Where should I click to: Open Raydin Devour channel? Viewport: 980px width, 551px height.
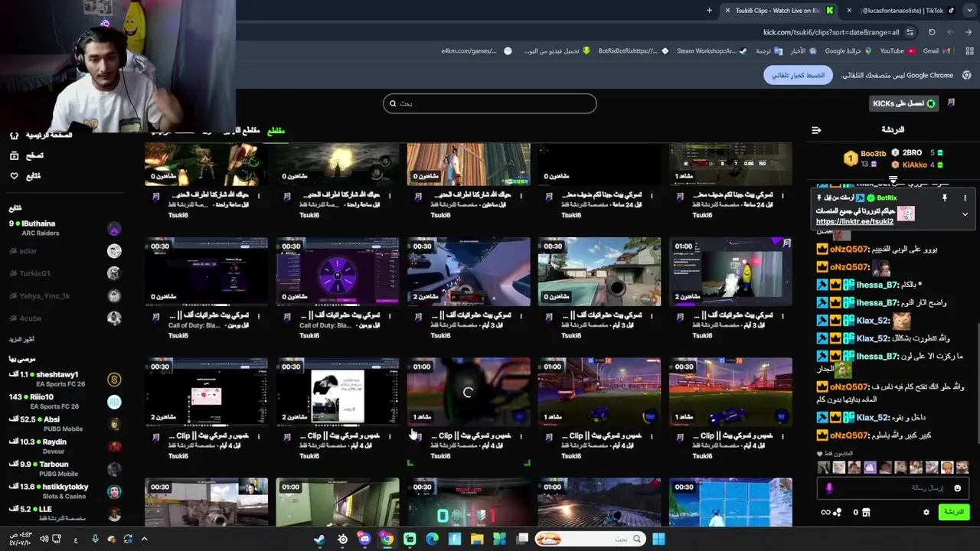coord(65,446)
